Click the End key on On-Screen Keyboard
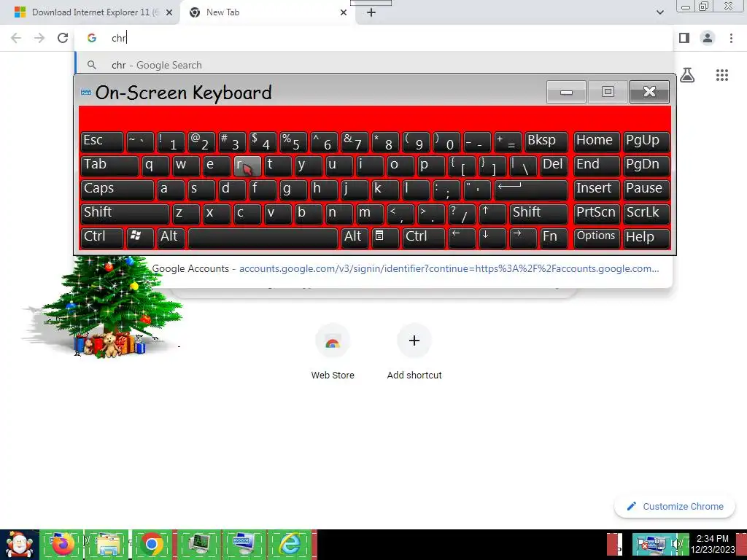The height and width of the screenshot is (560, 747). (597, 166)
